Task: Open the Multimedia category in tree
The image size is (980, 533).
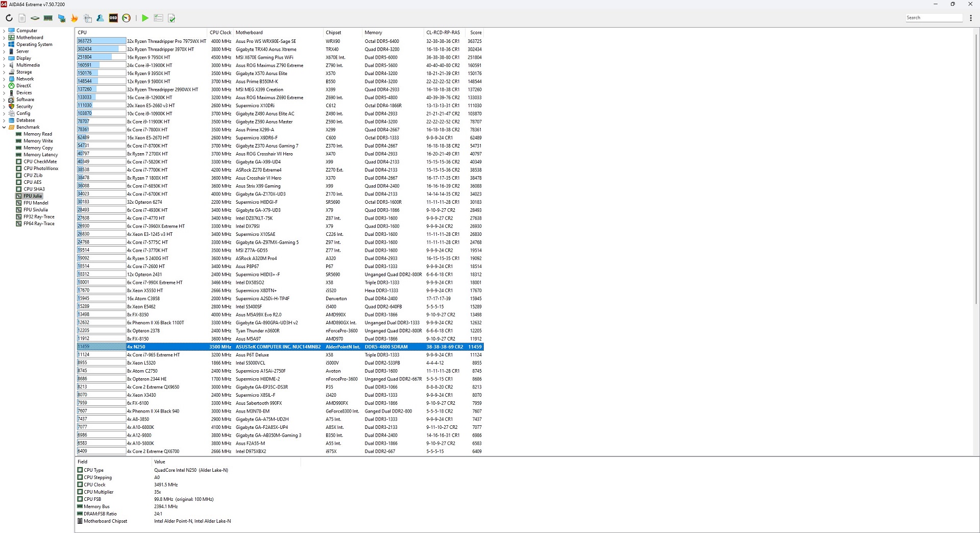Action: click(x=28, y=65)
